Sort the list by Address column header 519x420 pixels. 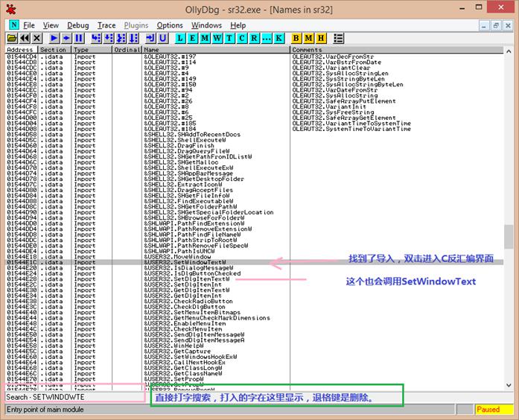coord(22,50)
